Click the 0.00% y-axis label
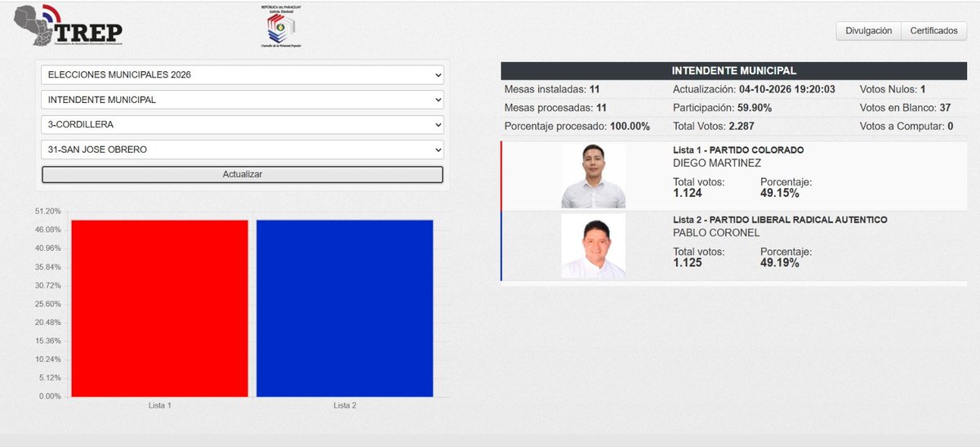 point(51,396)
